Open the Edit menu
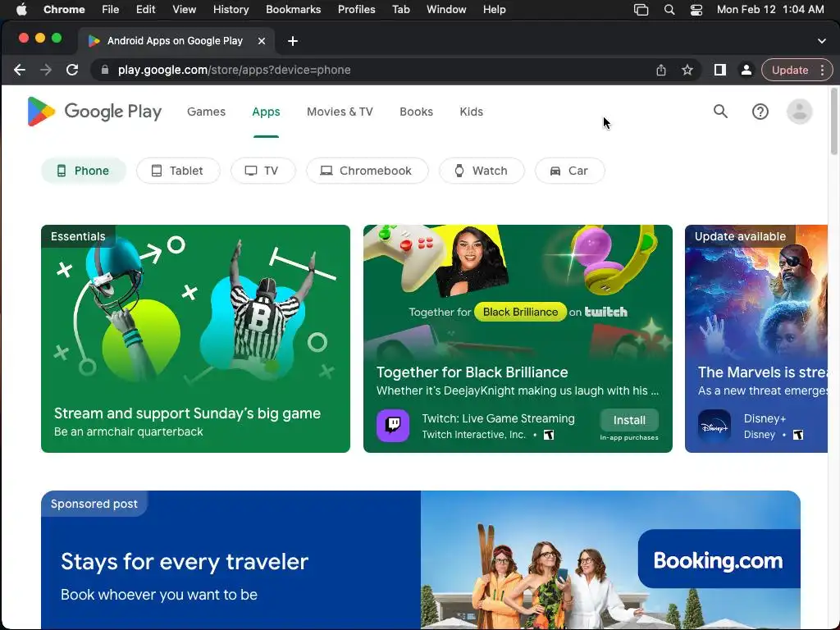The image size is (840, 630). pyautogui.click(x=145, y=9)
